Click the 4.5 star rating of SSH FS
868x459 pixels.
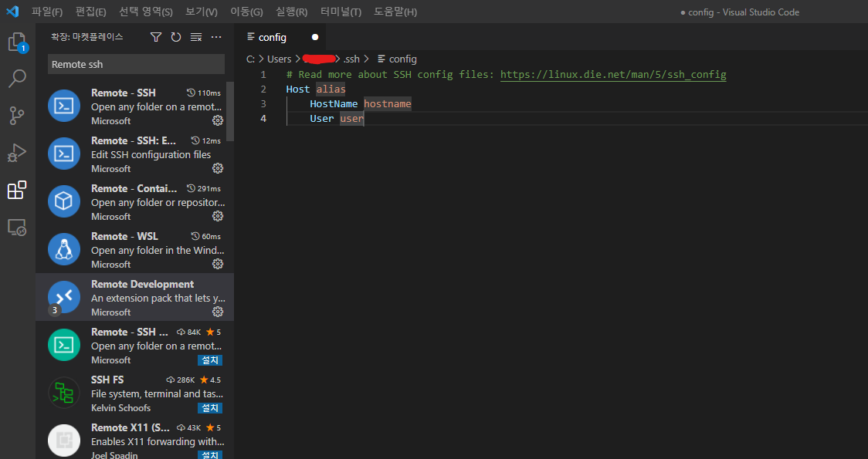pos(210,380)
